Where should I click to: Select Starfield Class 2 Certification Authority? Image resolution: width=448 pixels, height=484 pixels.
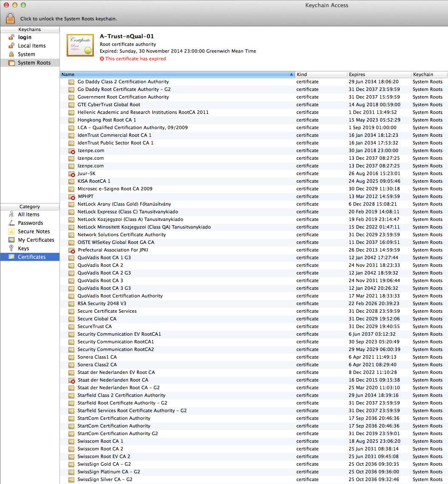254,395
